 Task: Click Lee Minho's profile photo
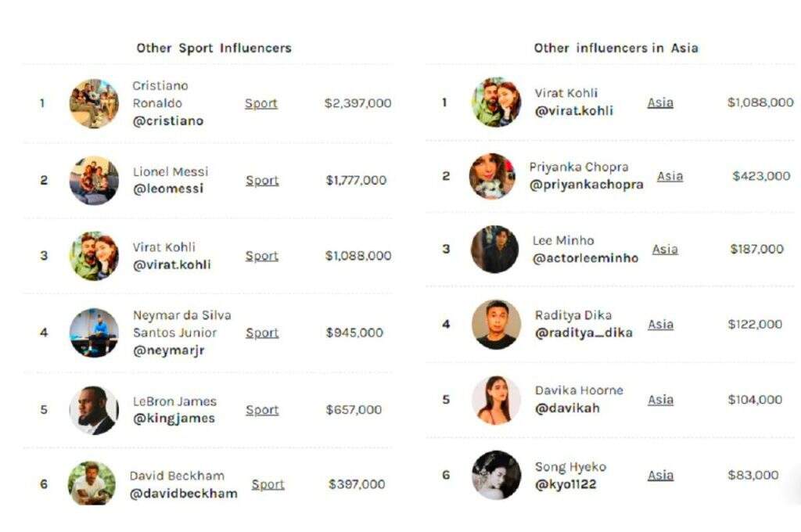tap(494, 250)
